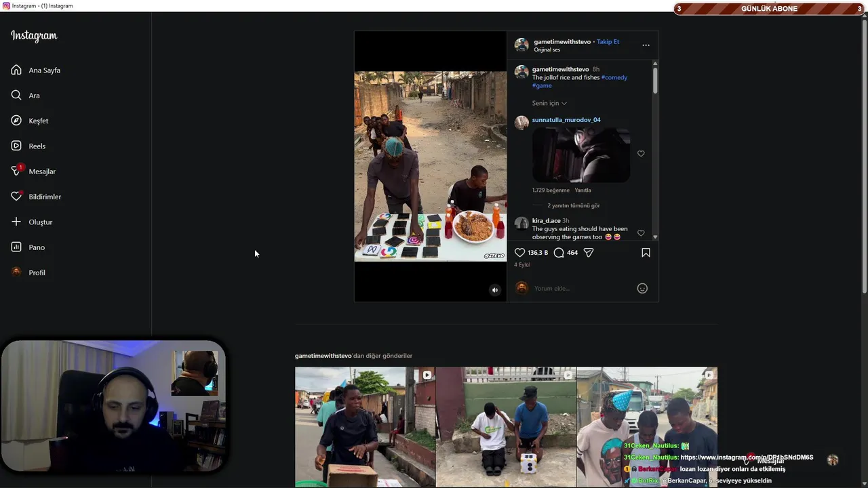Image resolution: width=868 pixels, height=488 pixels.
Task: Open sunnatulla_murodov_04 profile link
Action: coord(566,120)
